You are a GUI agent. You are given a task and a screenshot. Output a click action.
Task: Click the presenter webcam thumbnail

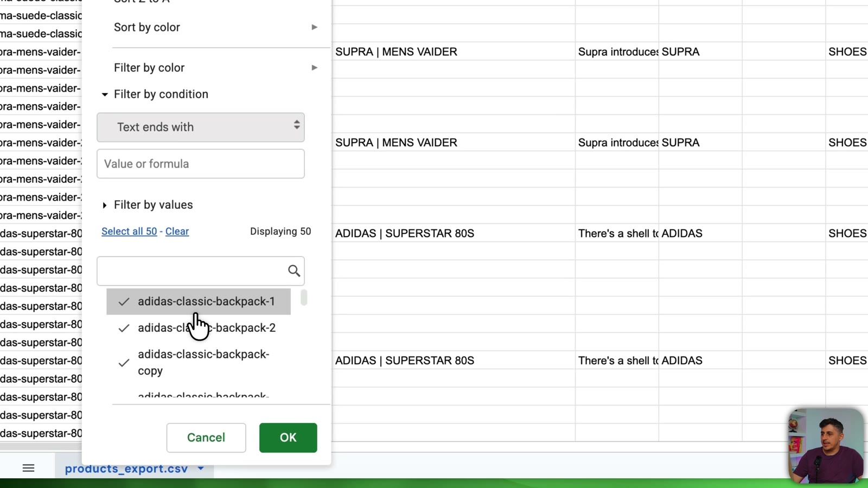click(826, 446)
